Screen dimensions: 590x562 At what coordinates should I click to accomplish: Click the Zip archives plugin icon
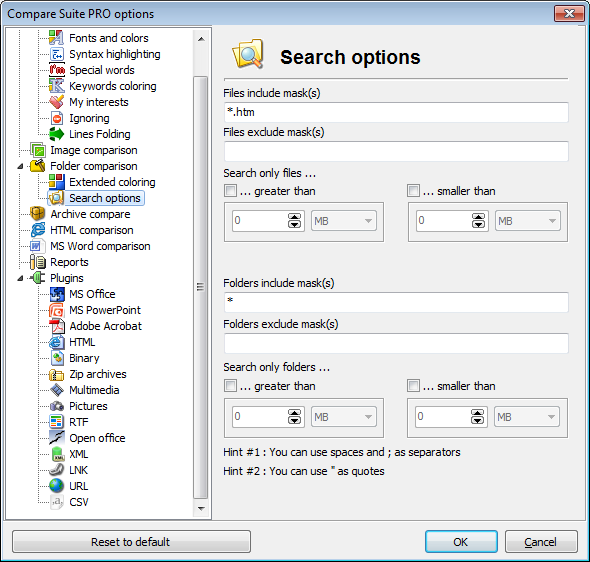tap(56, 374)
